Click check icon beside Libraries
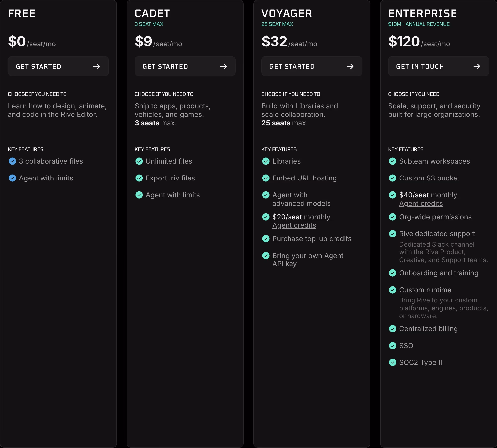This screenshot has height=448, width=497. pos(266,161)
